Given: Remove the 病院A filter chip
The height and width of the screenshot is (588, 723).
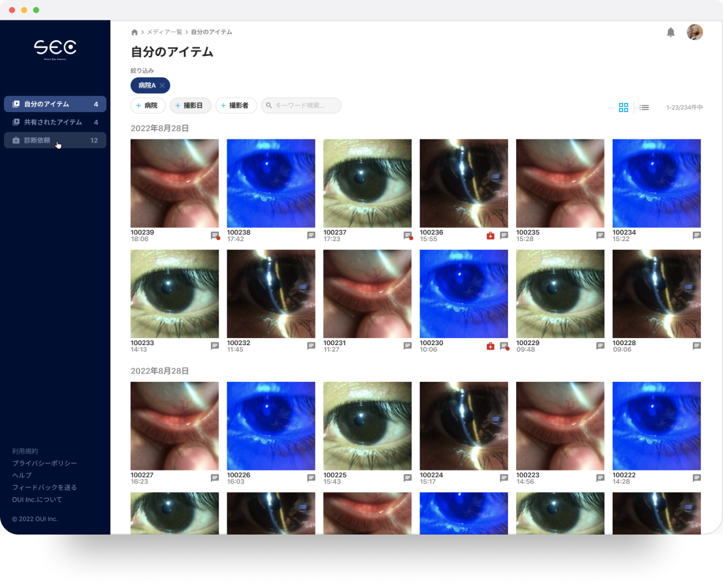Looking at the screenshot, I should point(162,85).
